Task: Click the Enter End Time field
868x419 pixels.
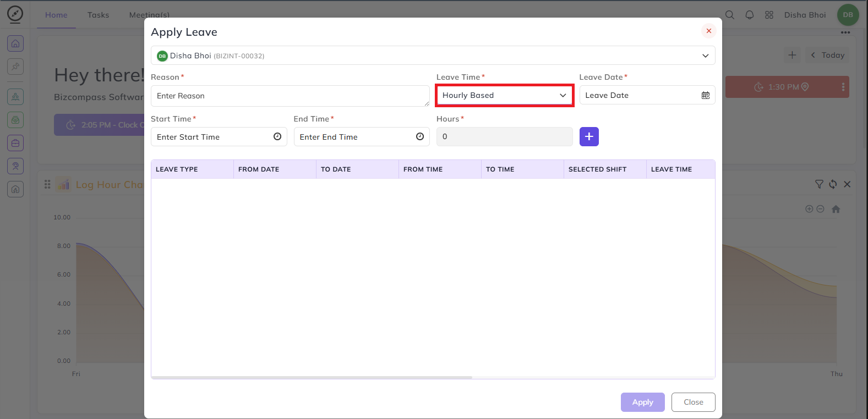Action: click(x=362, y=137)
